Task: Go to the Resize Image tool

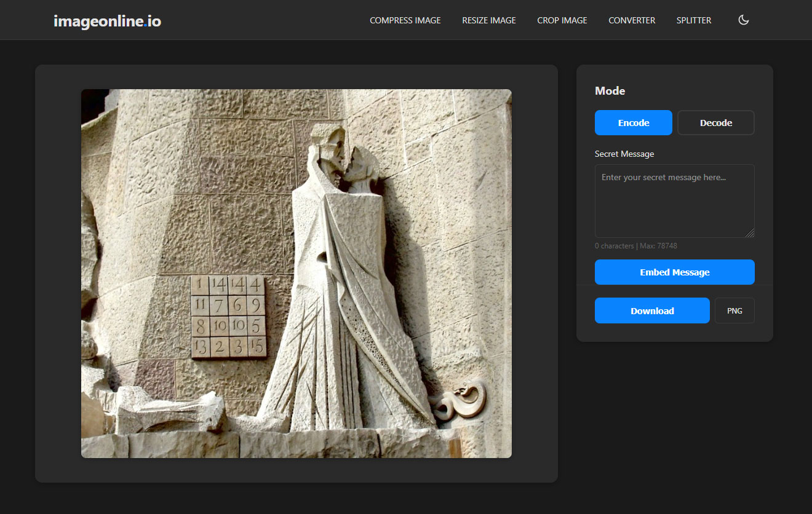Action: [x=488, y=20]
